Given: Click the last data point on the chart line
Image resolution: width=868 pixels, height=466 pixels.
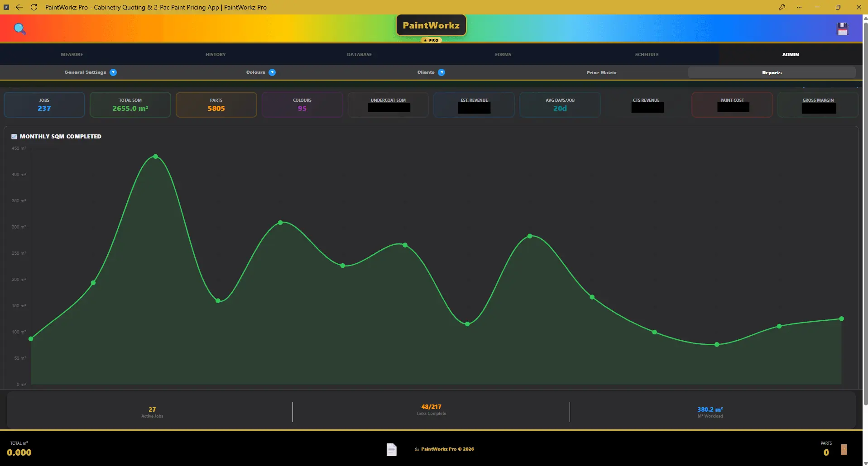Looking at the screenshot, I should coord(841,319).
